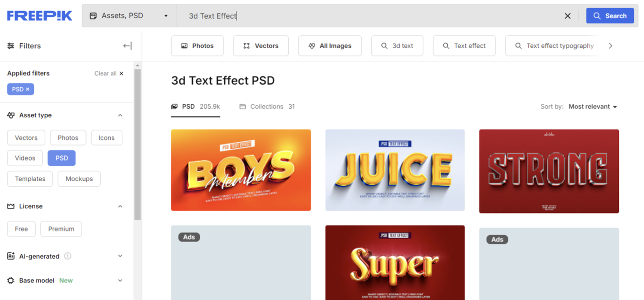This screenshot has height=300, width=644.
Task: Switch to the Collections tab
Action: pyautogui.click(x=267, y=107)
